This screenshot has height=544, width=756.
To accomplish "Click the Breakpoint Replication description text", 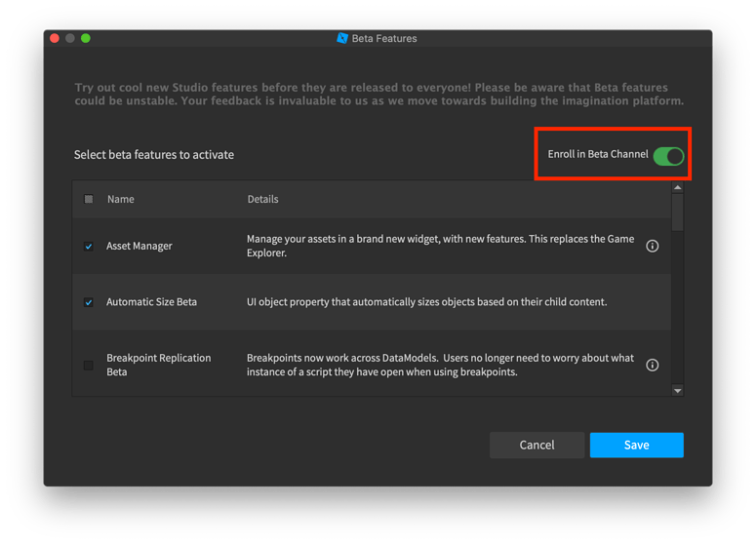I will pyautogui.click(x=440, y=365).
